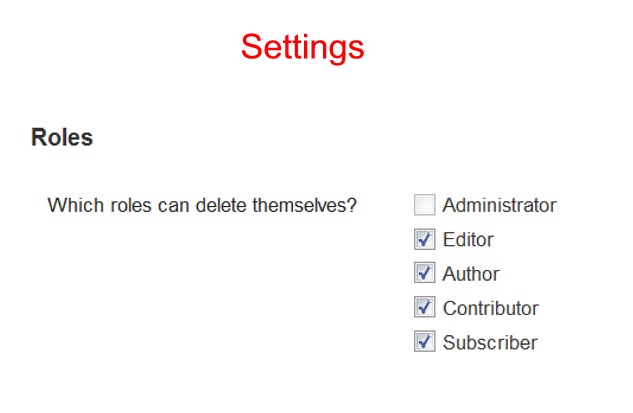Click the 'Which roles can delete themselves?' text
This screenshot has height=413, width=633.
203,206
